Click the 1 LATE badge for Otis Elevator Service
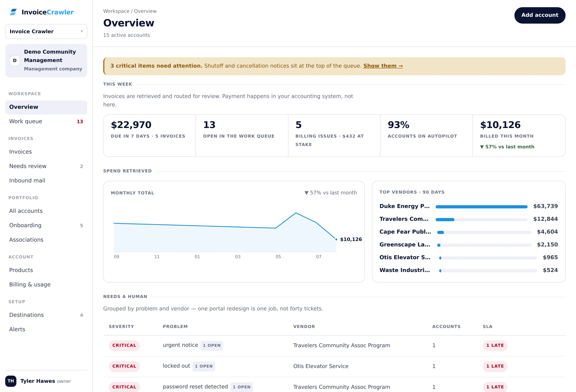The image size is (576, 392). pyautogui.click(x=495, y=366)
